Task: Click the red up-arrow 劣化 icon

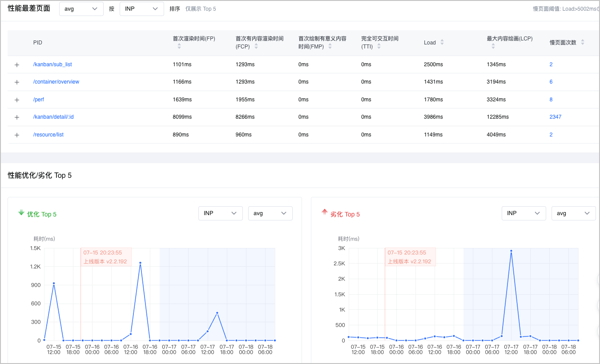Action: (x=325, y=212)
